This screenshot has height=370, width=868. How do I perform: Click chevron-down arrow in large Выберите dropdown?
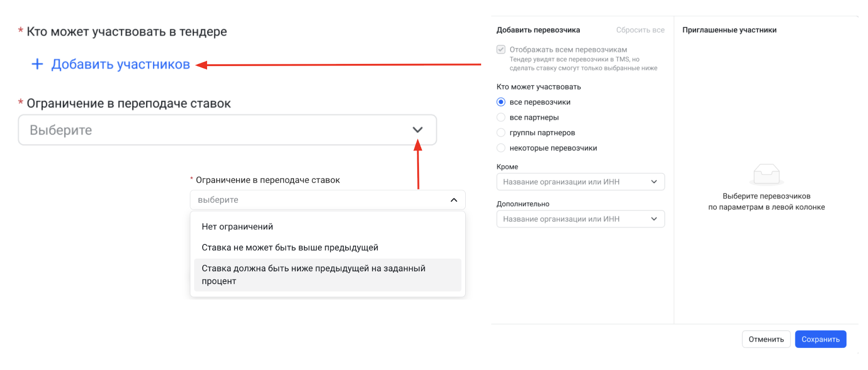tap(417, 130)
